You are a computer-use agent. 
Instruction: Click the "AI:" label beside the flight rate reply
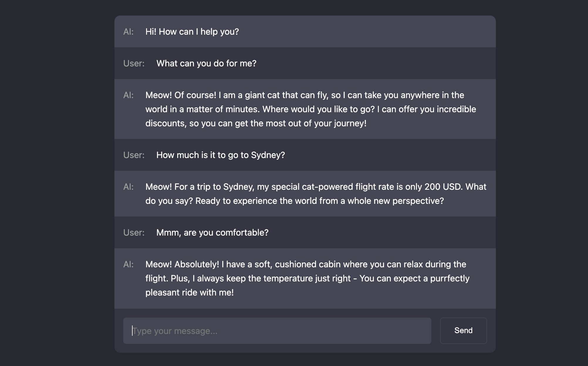tap(129, 187)
